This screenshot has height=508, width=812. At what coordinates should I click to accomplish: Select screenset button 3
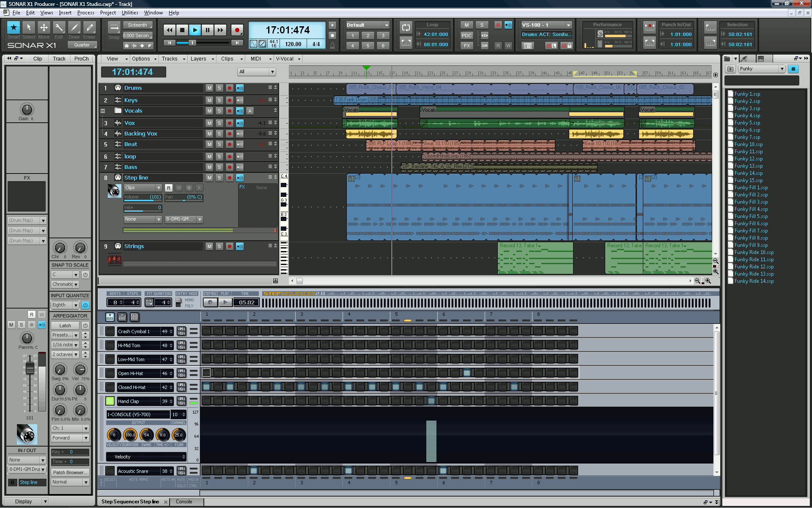383,36
